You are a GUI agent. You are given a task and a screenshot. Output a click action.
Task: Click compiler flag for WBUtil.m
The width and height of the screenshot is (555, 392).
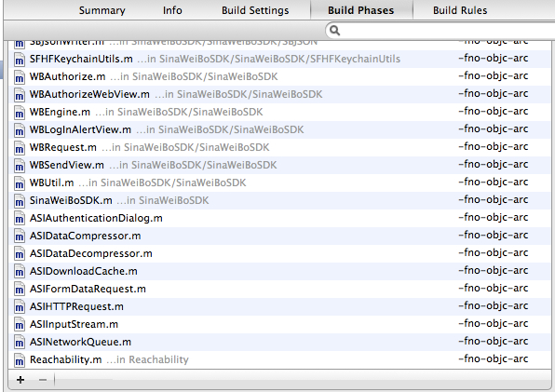493,182
